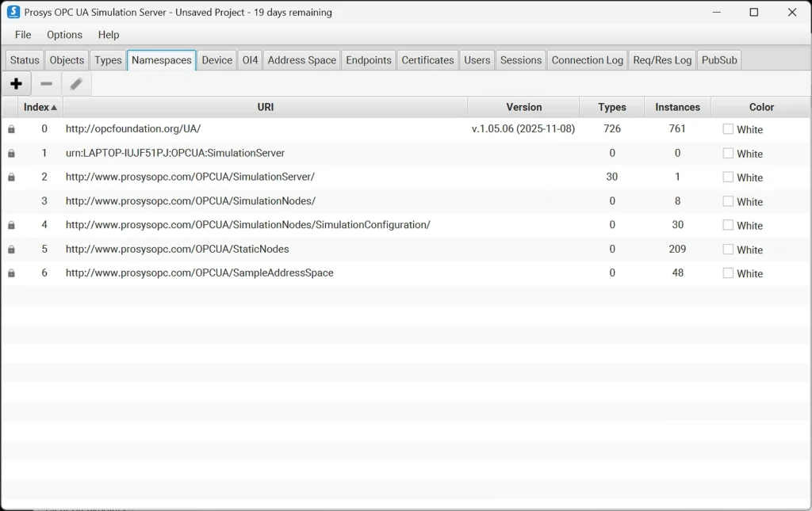812x511 pixels.
Task: Open the File menu
Action: click(23, 35)
